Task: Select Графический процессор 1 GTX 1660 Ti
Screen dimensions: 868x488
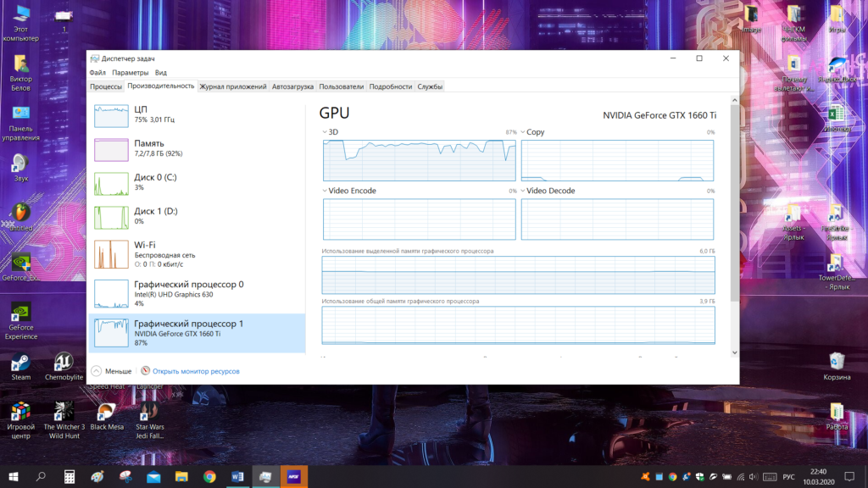Action: tap(197, 333)
